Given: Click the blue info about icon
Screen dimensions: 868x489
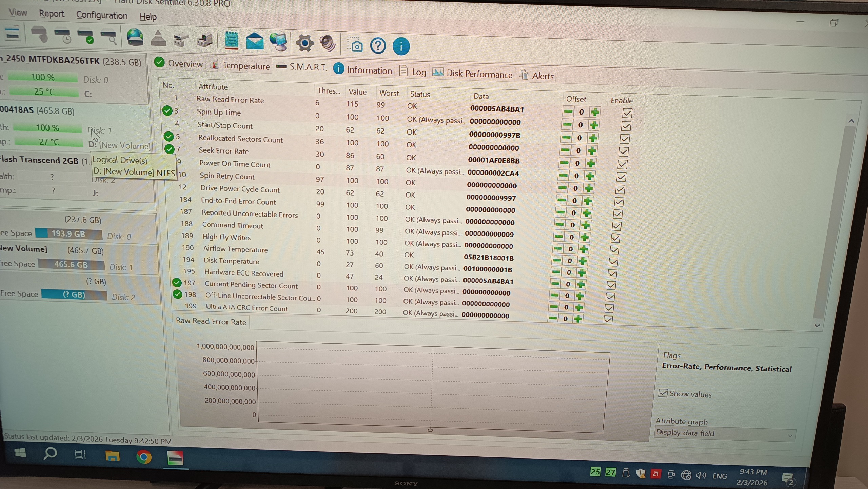Looking at the screenshot, I should tap(401, 46).
